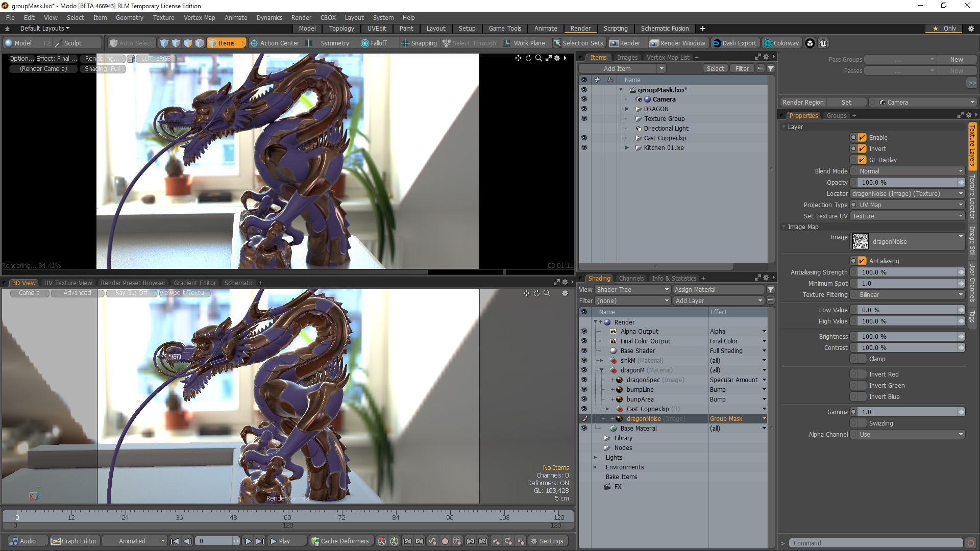
Task: Open the Dash Export tool
Action: tap(734, 43)
